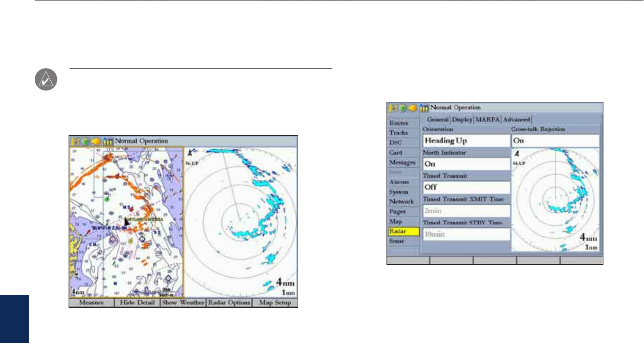This screenshot has width=644, height=343.
Task: Click the radar preview image in the setup window
Action: [555, 200]
